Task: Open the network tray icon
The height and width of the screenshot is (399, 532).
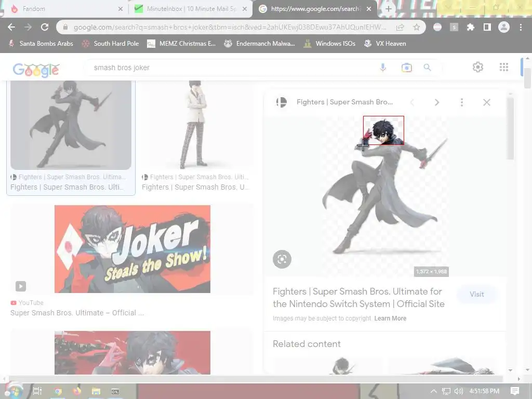Action: tap(446, 391)
